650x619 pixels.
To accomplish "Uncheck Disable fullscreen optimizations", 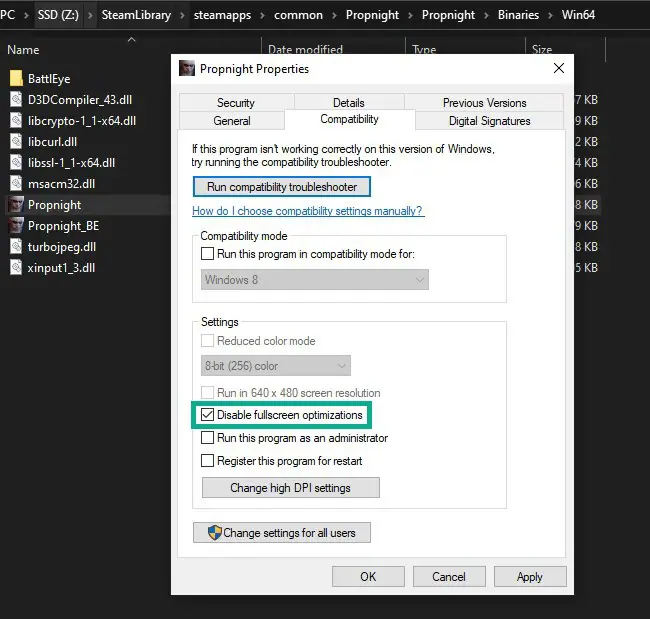I will point(207,415).
